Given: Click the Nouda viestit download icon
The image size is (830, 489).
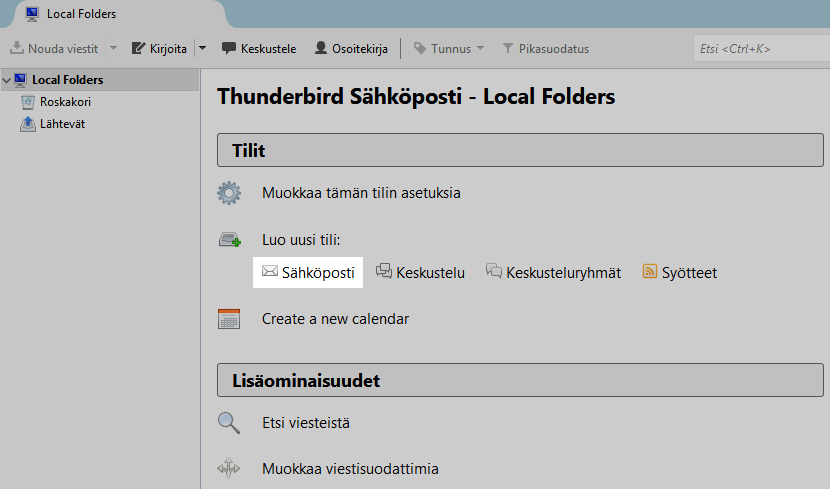Looking at the screenshot, I should click(16, 48).
